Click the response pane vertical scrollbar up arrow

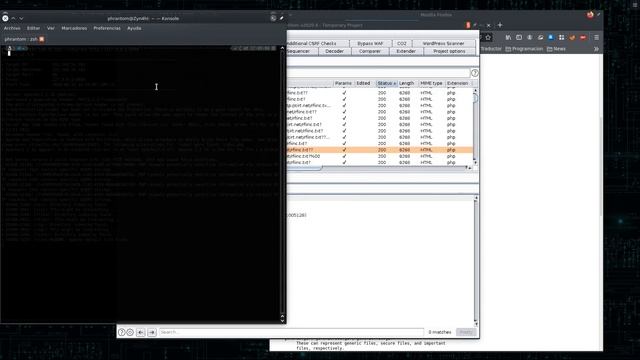476,198
